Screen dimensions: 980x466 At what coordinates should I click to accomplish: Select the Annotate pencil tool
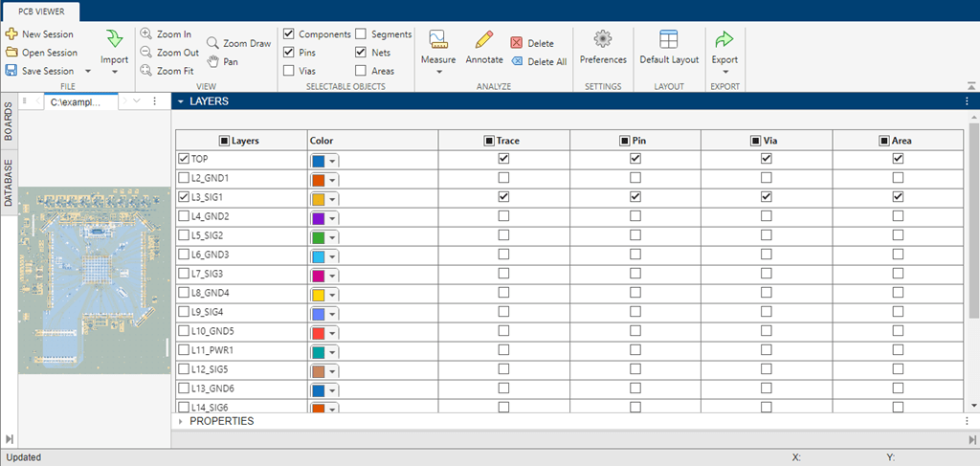[483, 40]
